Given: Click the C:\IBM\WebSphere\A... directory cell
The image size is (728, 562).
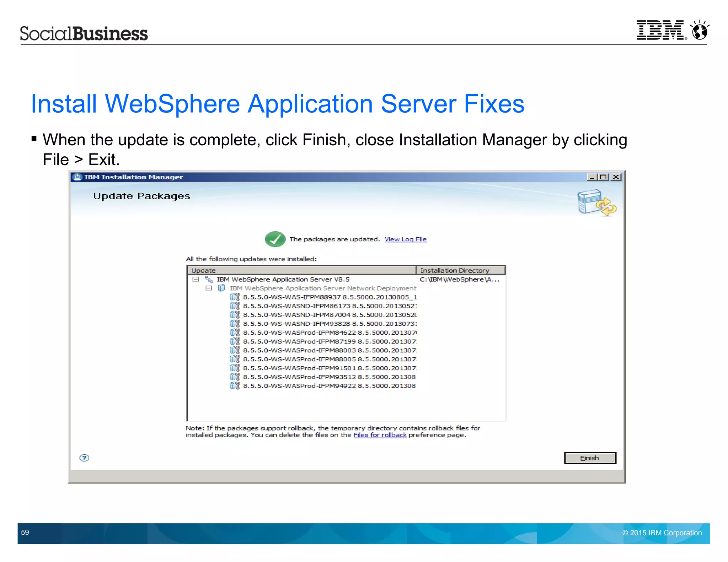Looking at the screenshot, I should click(x=460, y=279).
